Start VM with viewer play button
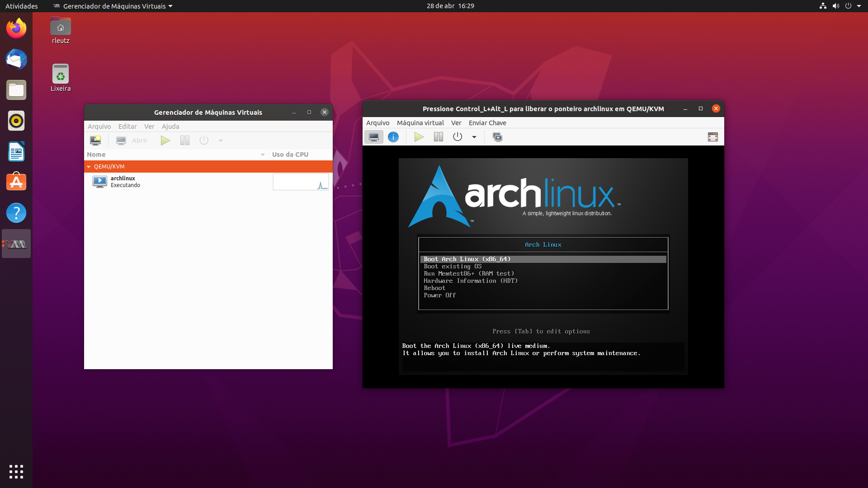Viewport: 868px width, 488px height. [419, 137]
